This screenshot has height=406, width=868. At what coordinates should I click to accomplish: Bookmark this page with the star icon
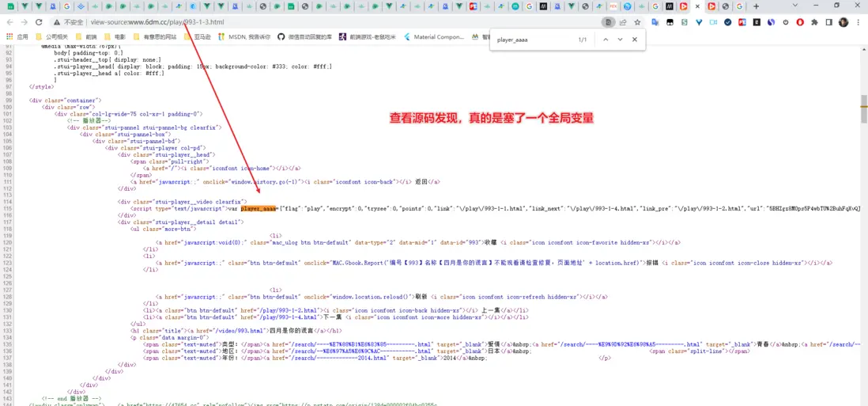[637, 23]
